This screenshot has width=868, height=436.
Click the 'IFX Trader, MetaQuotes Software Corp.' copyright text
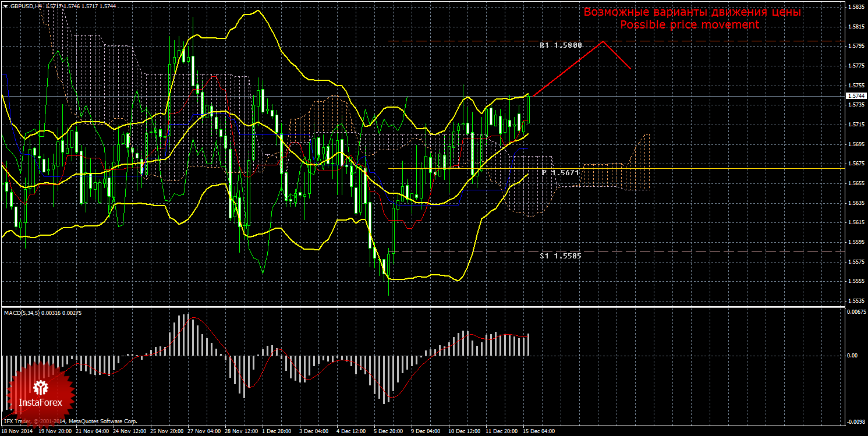pos(70,421)
